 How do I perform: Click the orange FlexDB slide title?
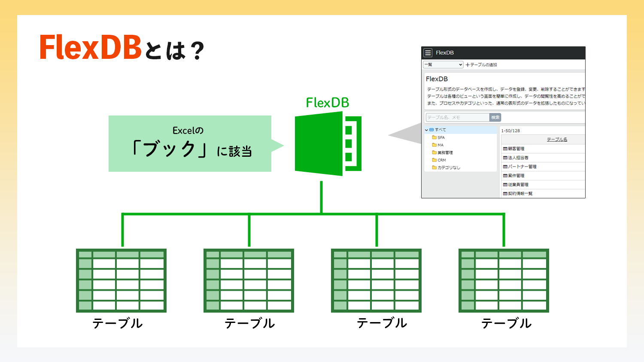click(91, 47)
